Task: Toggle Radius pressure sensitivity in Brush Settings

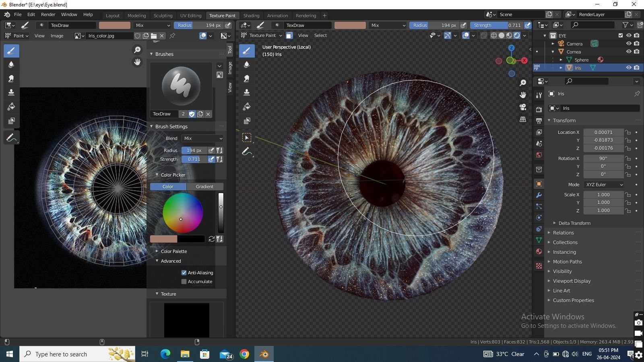Action: tap(211, 150)
